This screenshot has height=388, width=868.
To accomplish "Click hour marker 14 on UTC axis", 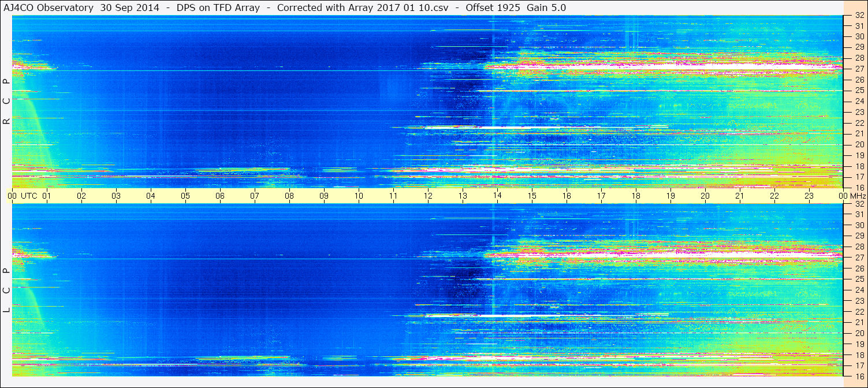I will pos(497,196).
